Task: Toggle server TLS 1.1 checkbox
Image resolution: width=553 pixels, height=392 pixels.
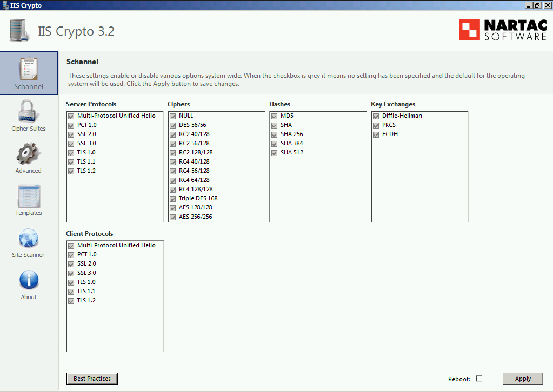Action: coord(71,161)
